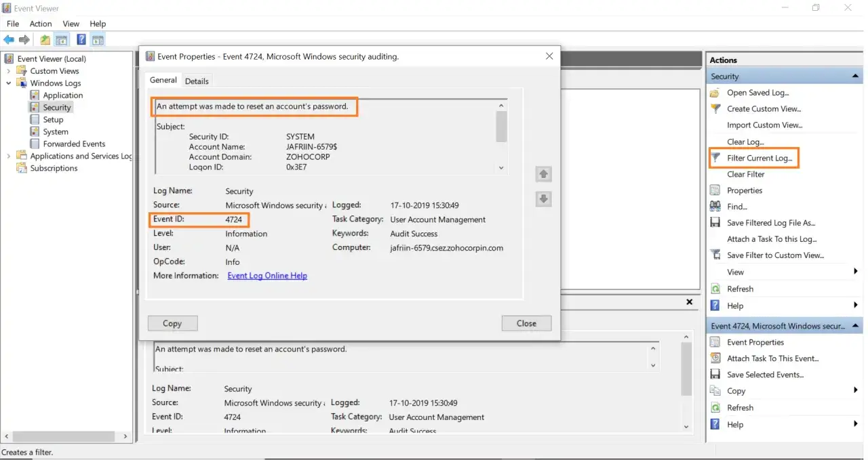This screenshot has width=868, height=460.
Task: Click the Copy button in the dialog
Action: click(172, 323)
